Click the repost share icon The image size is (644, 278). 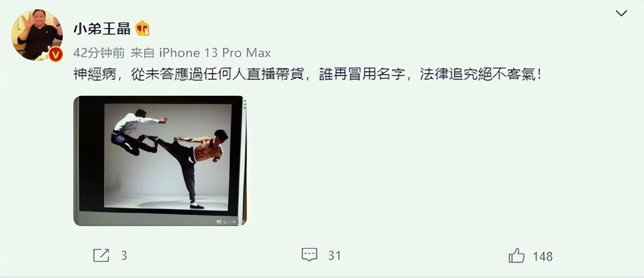(101, 255)
